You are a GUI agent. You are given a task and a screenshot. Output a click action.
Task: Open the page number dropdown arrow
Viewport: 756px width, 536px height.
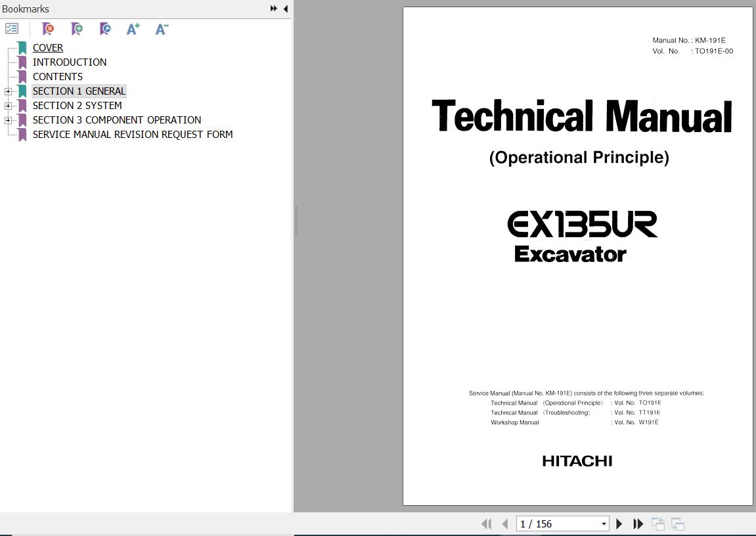coord(604,524)
